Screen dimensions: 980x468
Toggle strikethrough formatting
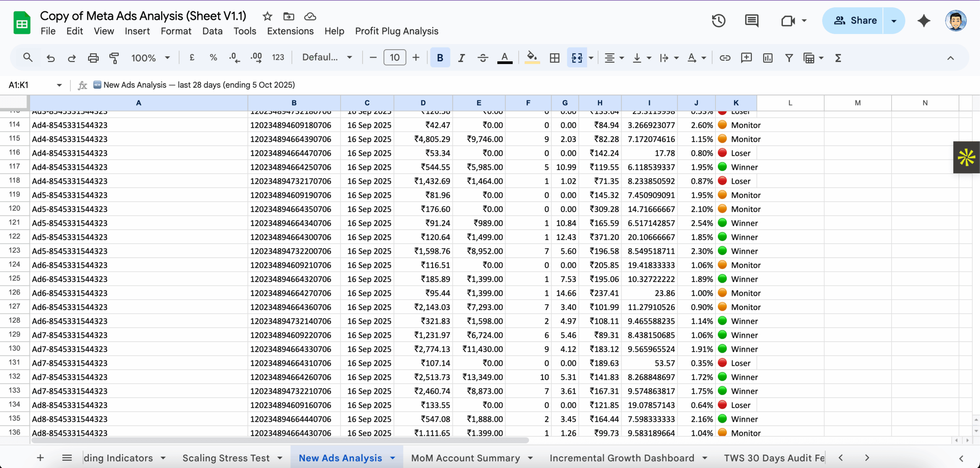pyautogui.click(x=483, y=57)
